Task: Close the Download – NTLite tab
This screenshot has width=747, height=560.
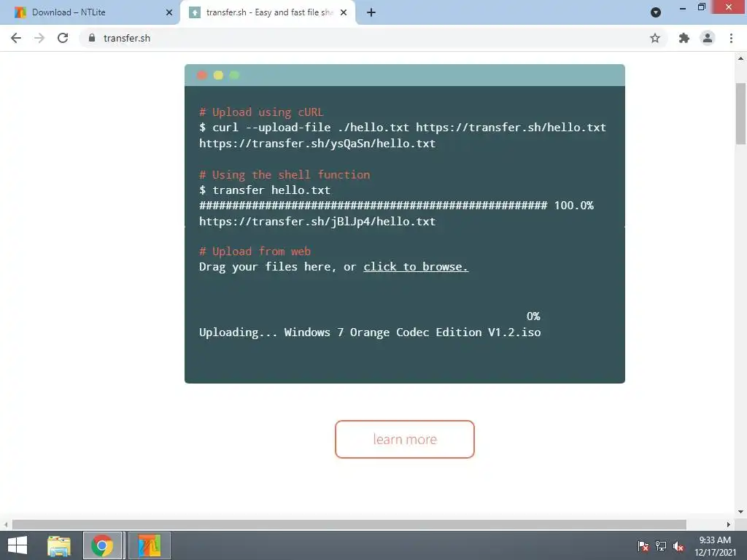Action: tap(169, 12)
